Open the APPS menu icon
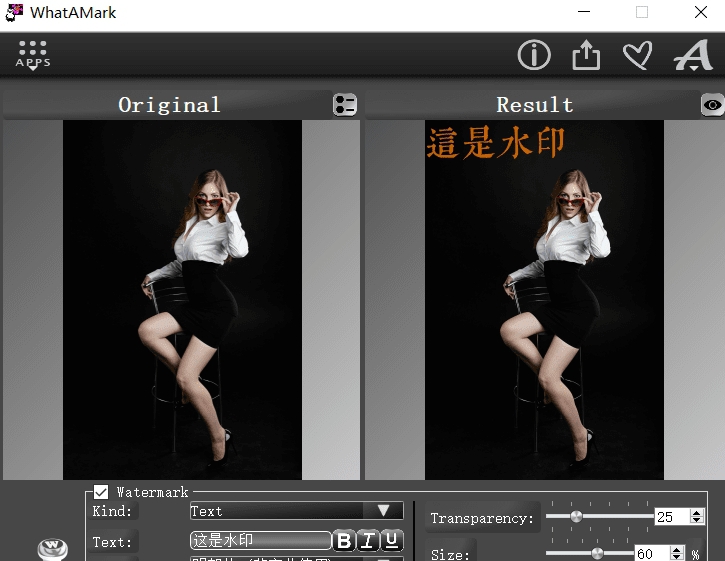This screenshot has width=725, height=561. [x=33, y=55]
